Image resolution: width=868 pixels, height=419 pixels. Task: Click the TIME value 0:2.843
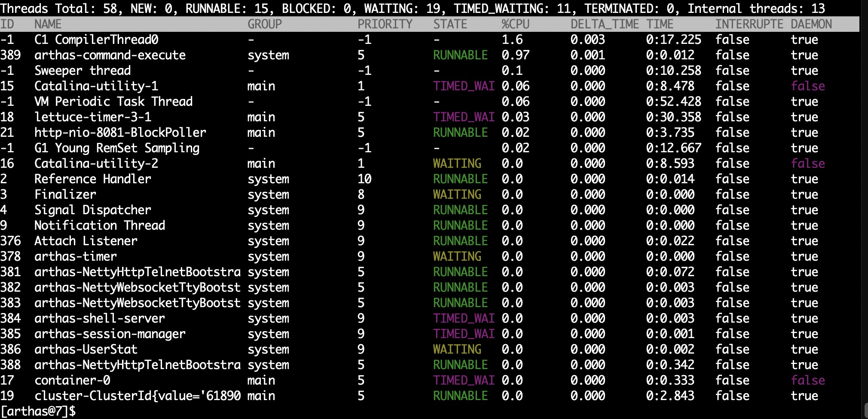click(x=670, y=396)
